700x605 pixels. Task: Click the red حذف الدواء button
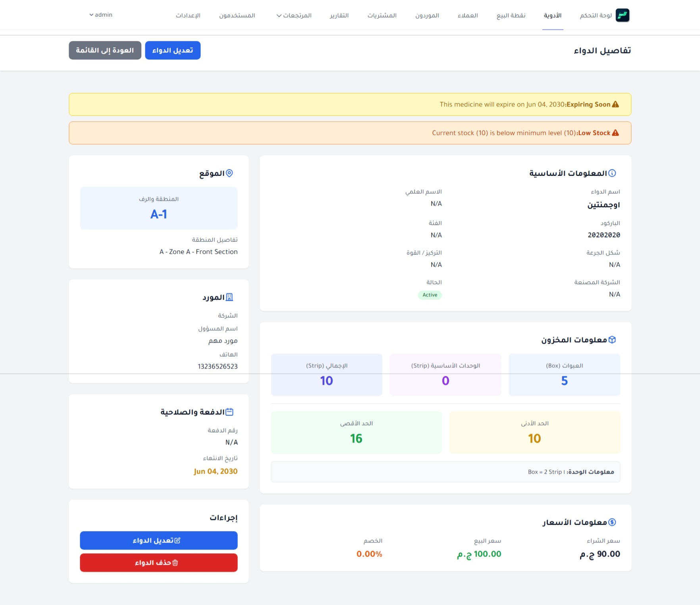159,563
